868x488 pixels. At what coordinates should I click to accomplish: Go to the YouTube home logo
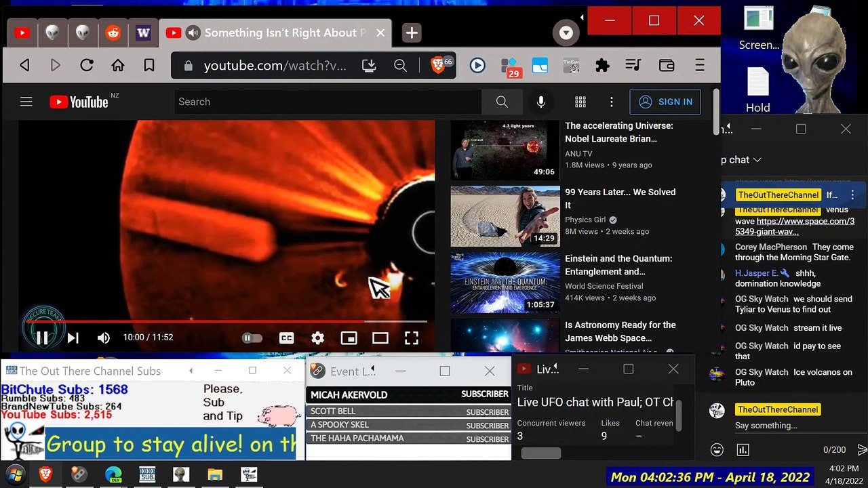click(79, 102)
